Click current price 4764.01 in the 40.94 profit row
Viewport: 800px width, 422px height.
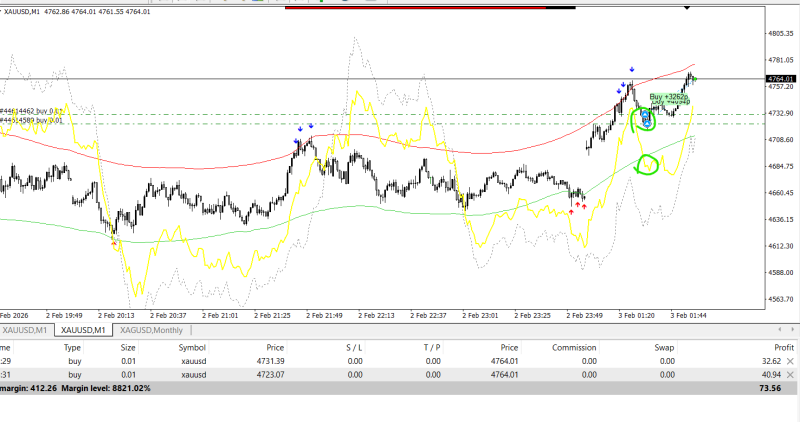pos(504,375)
